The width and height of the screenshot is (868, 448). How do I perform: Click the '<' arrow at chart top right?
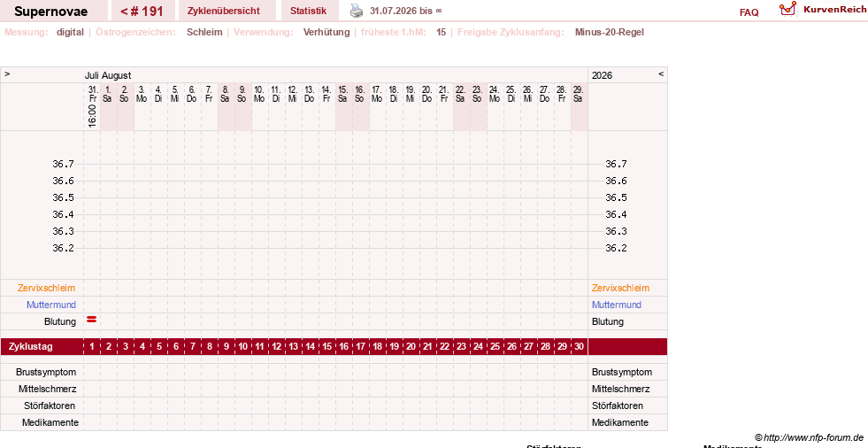coord(660,73)
